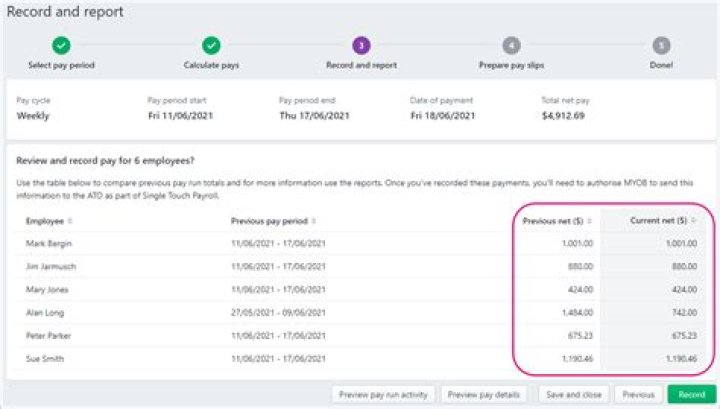Sort by Previous pay period sort icon
Image resolution: width=720 pixels, height=409 pixels.
tap(314, 221)
